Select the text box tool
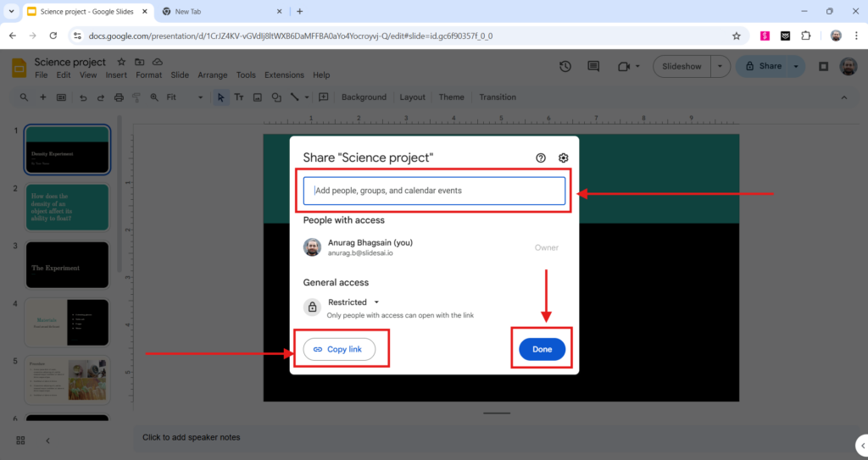 [x=239, y=97]
